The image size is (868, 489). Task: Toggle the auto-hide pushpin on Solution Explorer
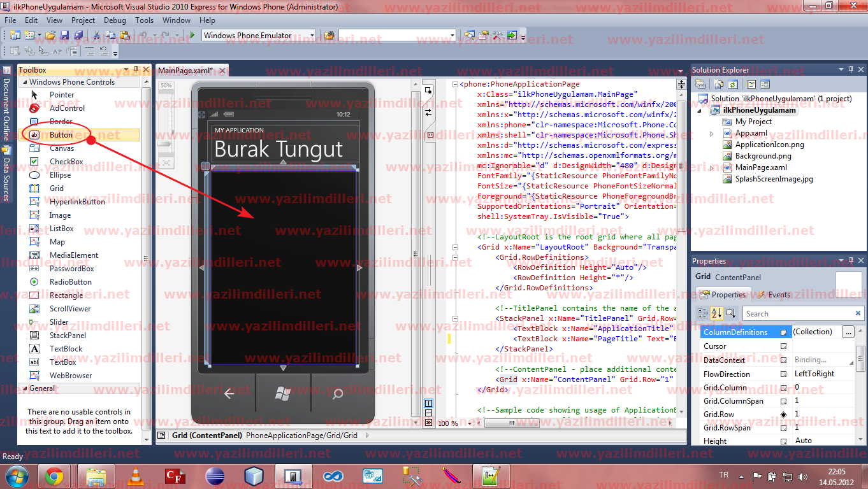click(x=851, y=70)
